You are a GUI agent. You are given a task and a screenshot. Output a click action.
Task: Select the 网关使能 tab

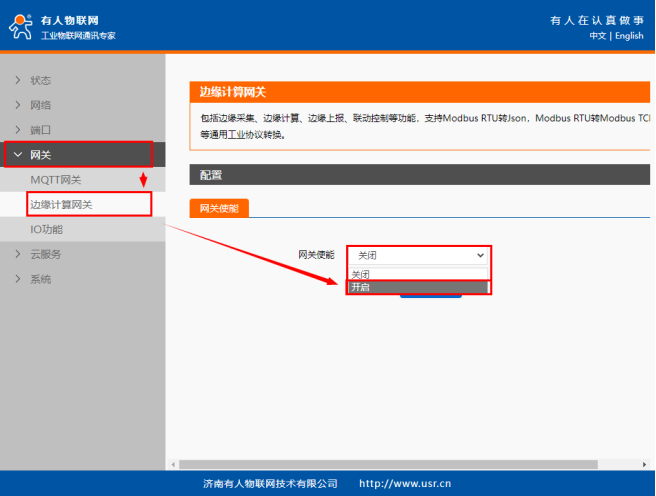pyautogui.click(x=219, y=207)
